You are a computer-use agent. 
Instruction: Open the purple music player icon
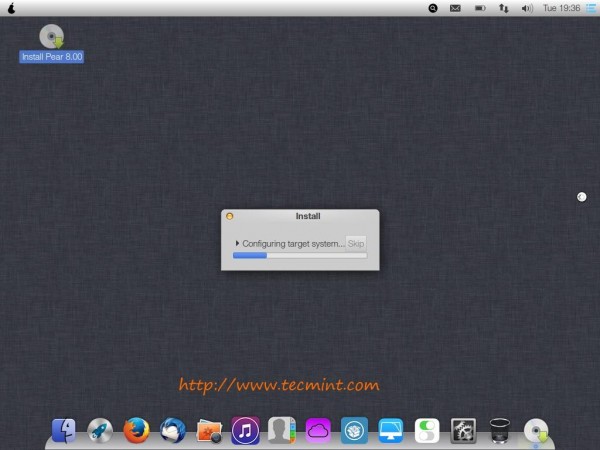point(245,430)
